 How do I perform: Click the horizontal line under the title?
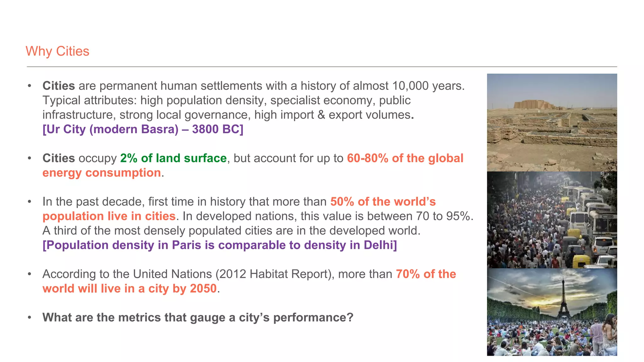coord(321,67)
